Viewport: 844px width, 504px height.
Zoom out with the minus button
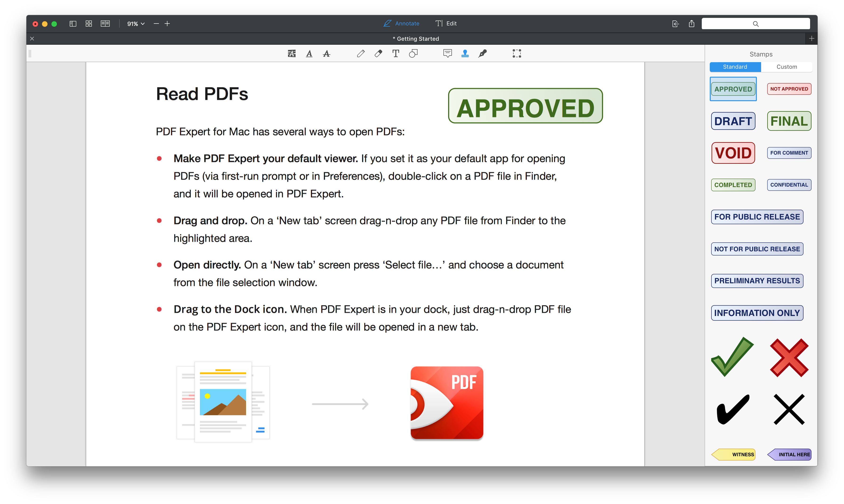coord(156,24)
